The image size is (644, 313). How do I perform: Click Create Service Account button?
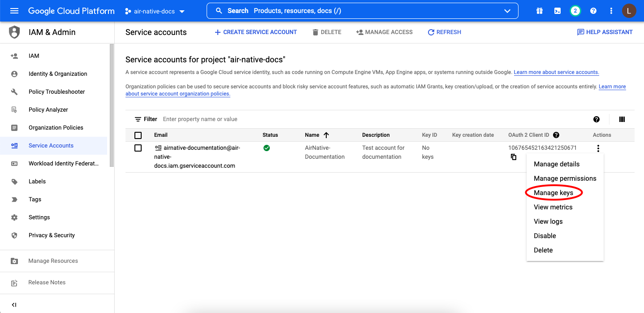[x=256, y=32]
